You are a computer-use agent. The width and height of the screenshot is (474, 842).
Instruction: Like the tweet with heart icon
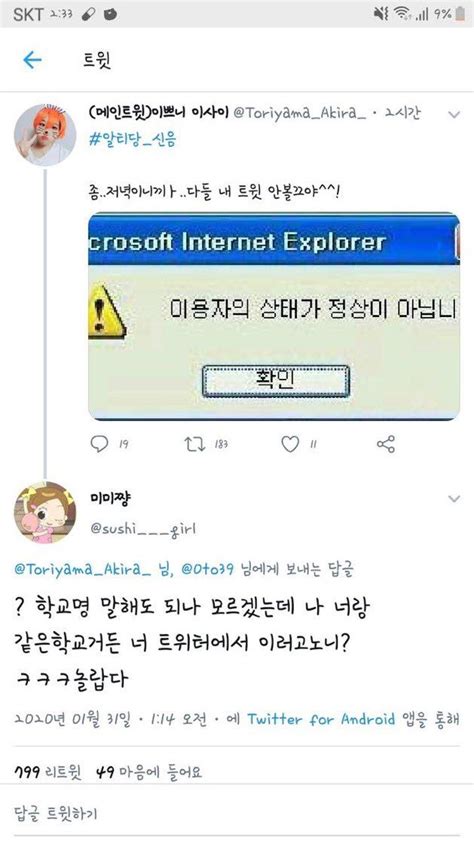point(290,444)
